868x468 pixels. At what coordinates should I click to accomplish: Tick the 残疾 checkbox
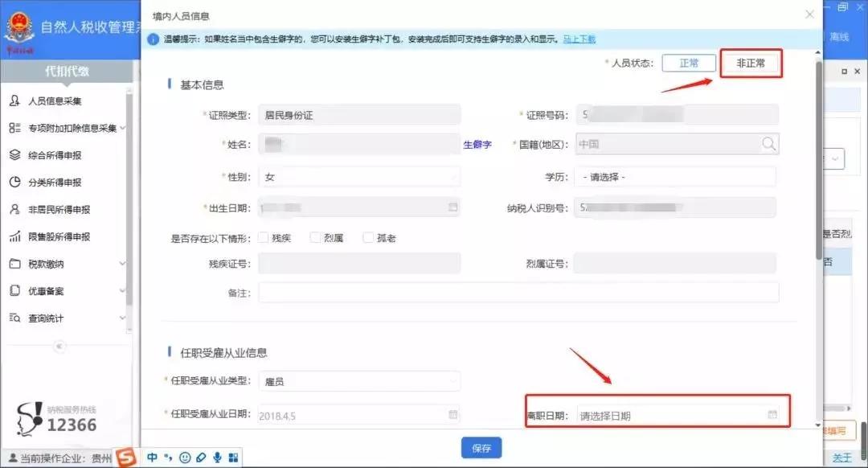pos(264,237)
